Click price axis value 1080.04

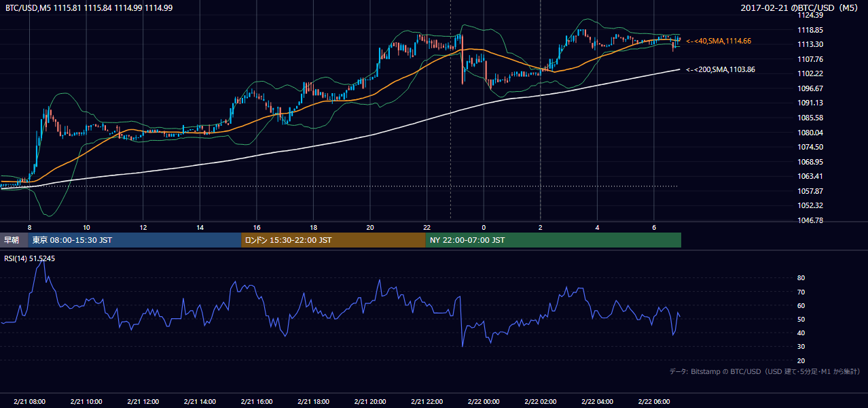coord(810,133)
